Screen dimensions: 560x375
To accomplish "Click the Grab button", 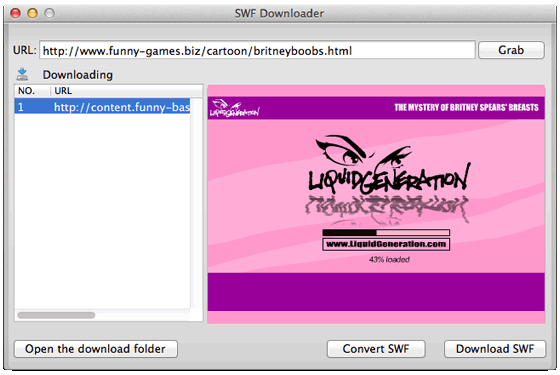I will [x=511, y=50].
